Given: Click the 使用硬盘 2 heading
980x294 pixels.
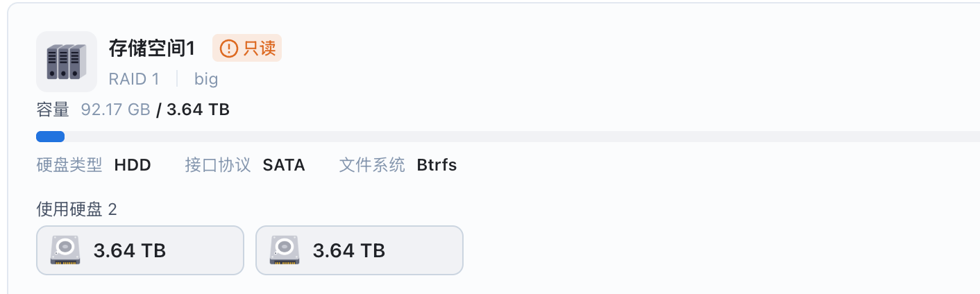Looking at the screenshot, I should 76,209.
